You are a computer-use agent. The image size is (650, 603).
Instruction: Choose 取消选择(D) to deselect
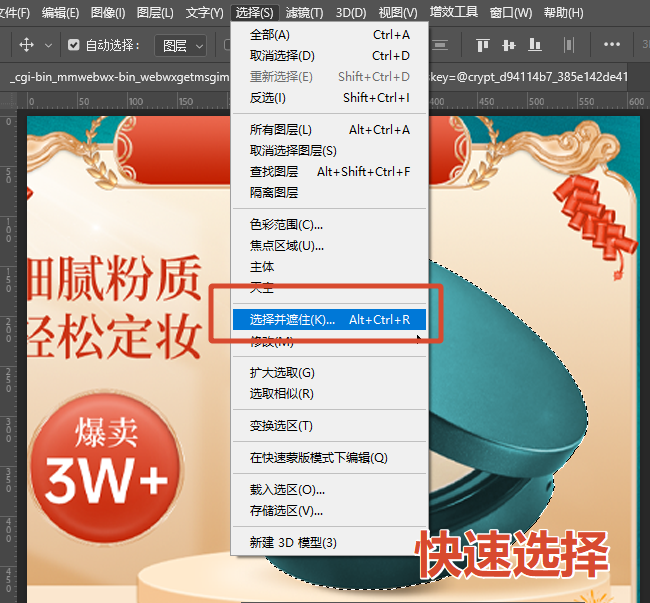pos(330,56)
